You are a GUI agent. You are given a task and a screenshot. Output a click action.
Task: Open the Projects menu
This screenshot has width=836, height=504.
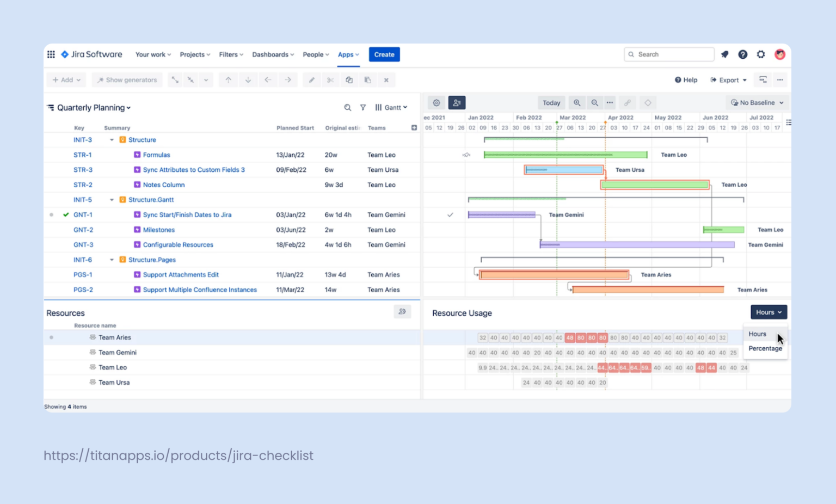tap(195, 54)
